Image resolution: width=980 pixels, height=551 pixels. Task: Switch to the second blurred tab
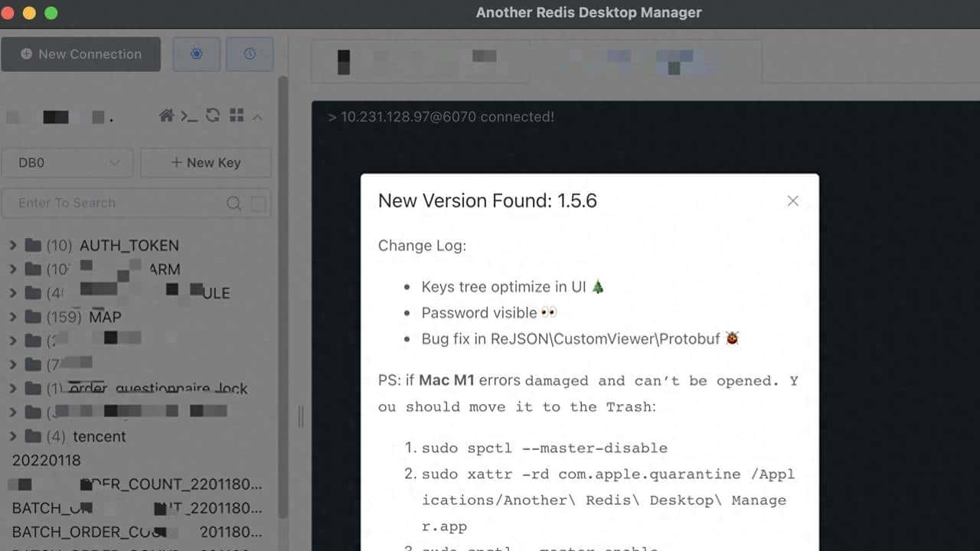pos(651,61)
